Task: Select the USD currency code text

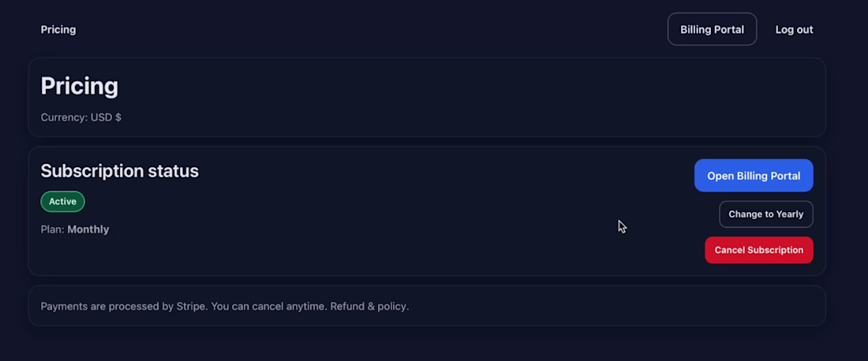Action: tap(101, 117)
